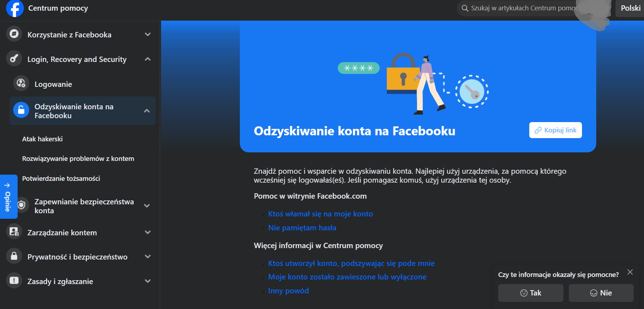The height and width of the screenshot is (309, 644).
Task: Expand the Korzystanie z Facebooka section chevron
Action: tap(148, 35)
